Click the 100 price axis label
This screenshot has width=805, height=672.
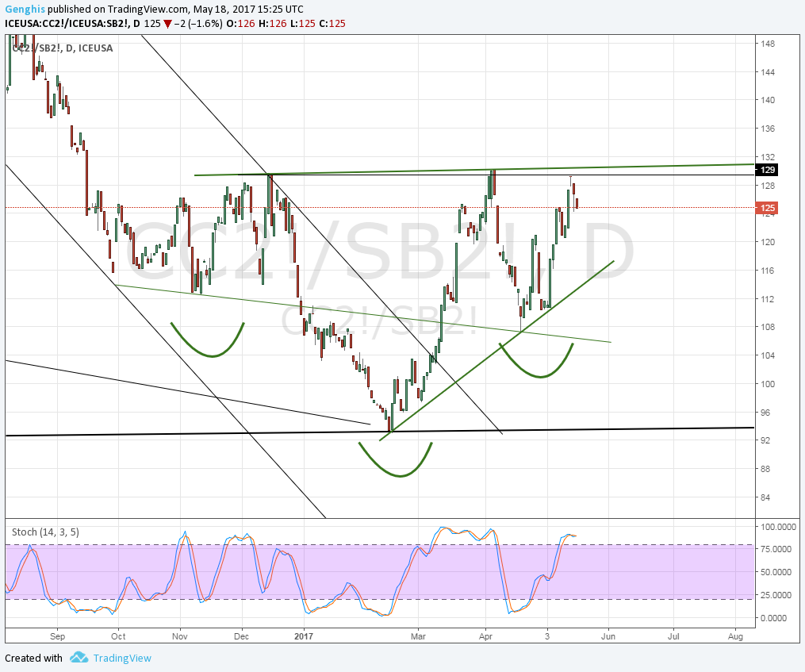coord(769,384)
